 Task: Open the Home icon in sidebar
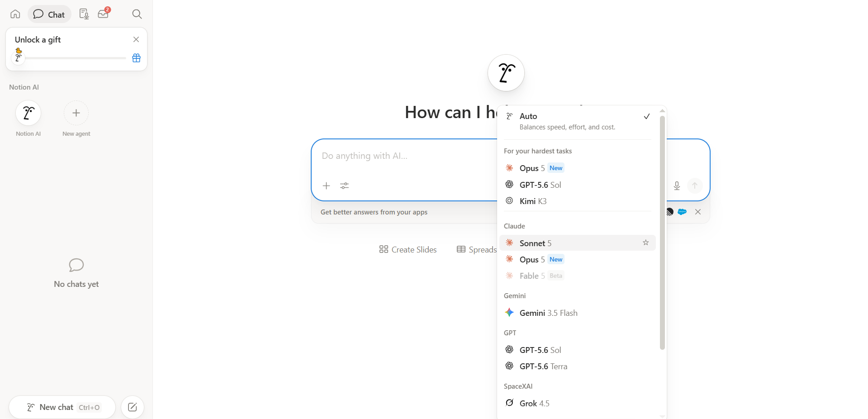pyautogui.click(x=15, y=14)
